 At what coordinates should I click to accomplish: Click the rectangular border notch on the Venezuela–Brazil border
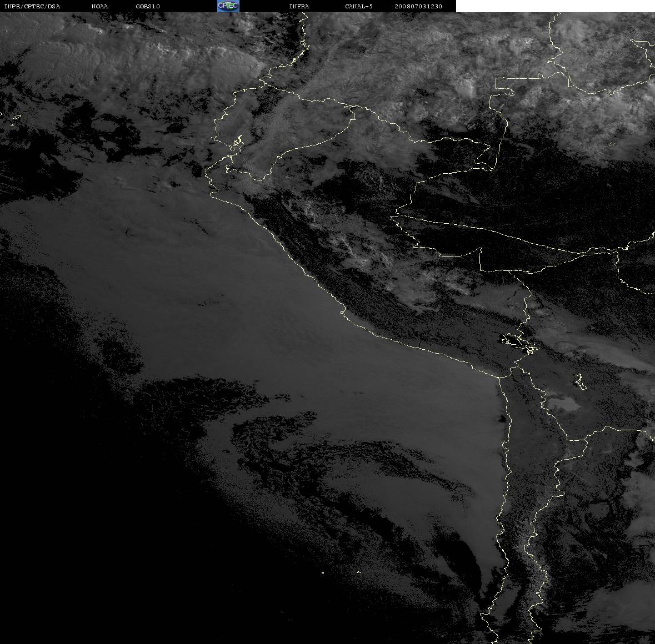coord(506,84)
